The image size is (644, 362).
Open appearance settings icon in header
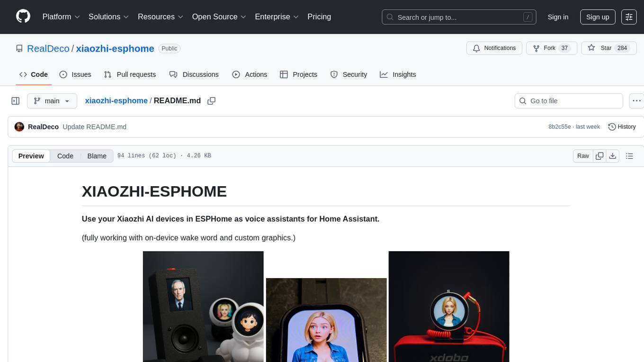point(629,17)
